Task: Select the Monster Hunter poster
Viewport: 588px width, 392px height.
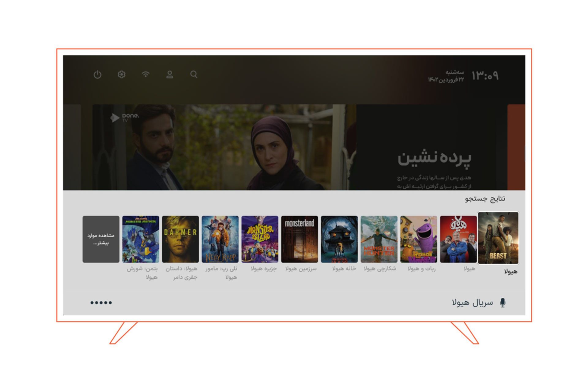Action: coord(379,239)
